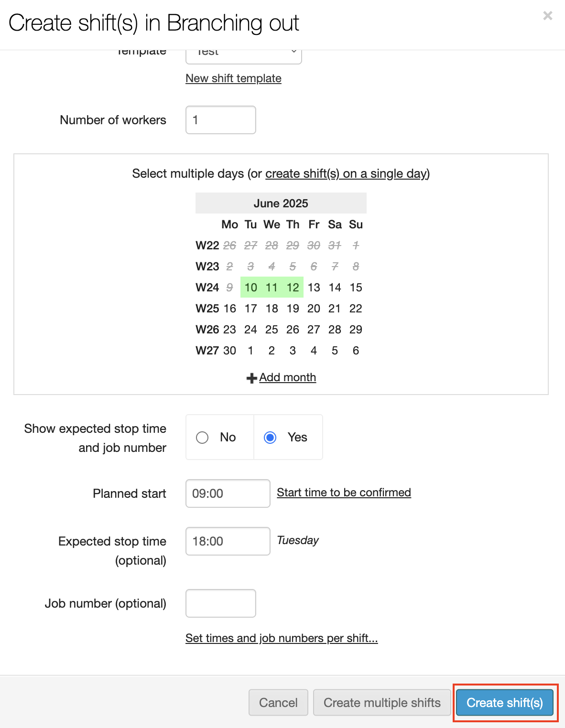The height and width of the screenshot is (728, 565).
Task: Deselect June 10 in the calendar
Action: pos(250,287)
